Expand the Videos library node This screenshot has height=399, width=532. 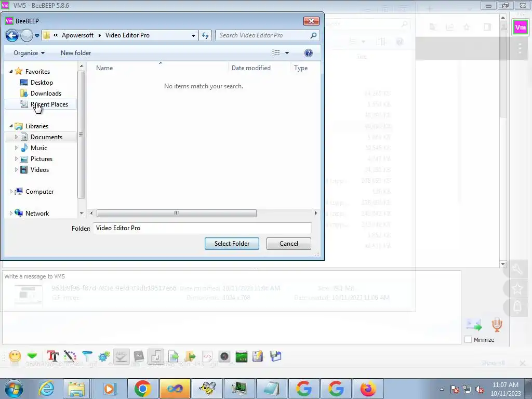[16, 170]
